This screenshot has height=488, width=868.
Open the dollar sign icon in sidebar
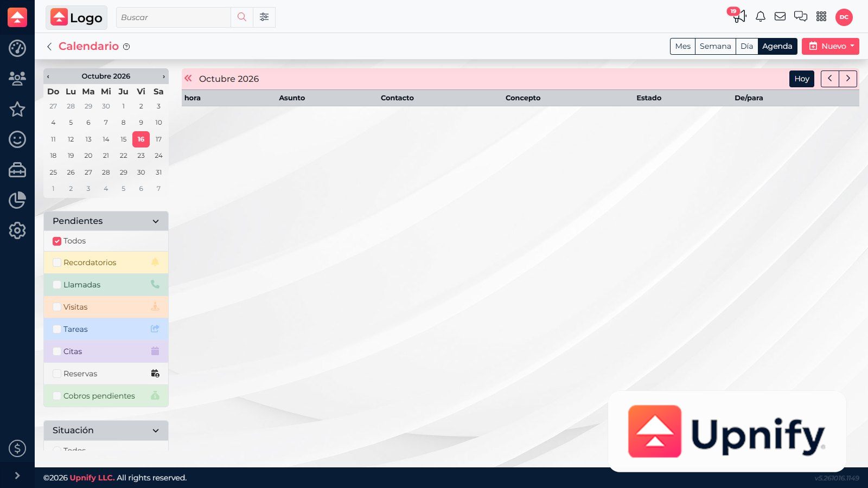pos(17,448)
